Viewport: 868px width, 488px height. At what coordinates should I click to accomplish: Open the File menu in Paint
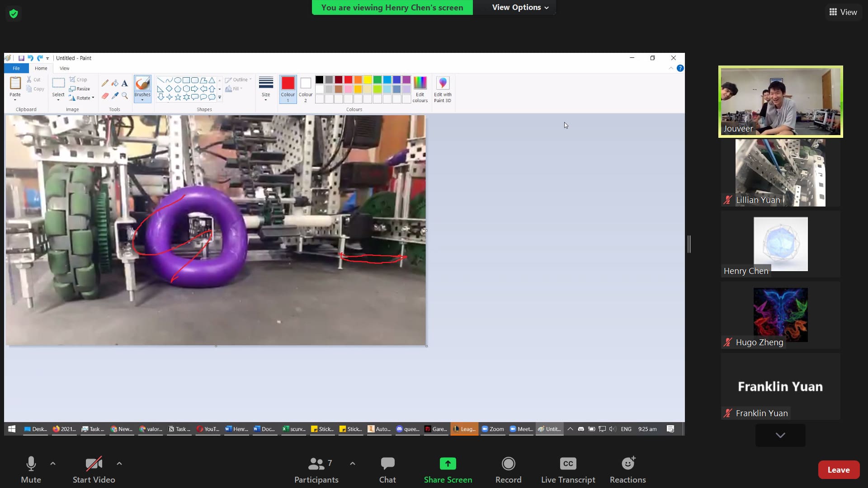pos(16,68)
